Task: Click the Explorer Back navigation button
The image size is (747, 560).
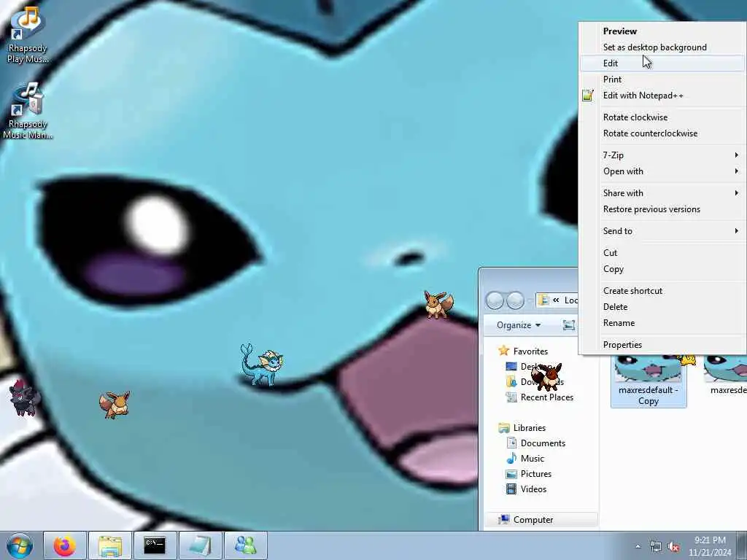Action: click(495, 300)
